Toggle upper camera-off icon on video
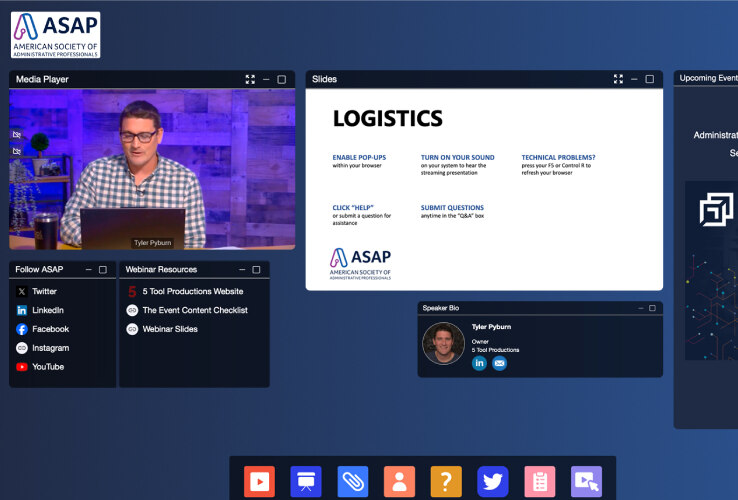The width and height of the screenshot is (738, 500). (x=17, y=135)
